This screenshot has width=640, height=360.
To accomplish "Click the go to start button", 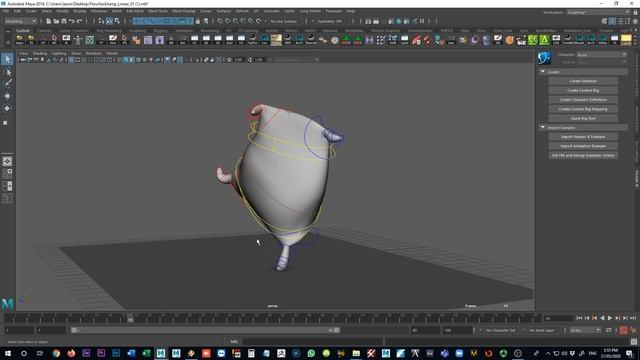I will point(579,318).
